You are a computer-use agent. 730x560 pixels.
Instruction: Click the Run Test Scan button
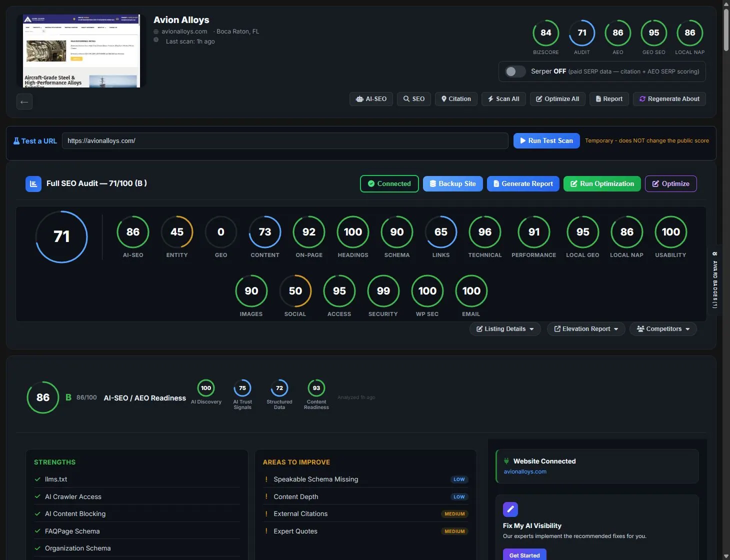(x=546, y=141)
